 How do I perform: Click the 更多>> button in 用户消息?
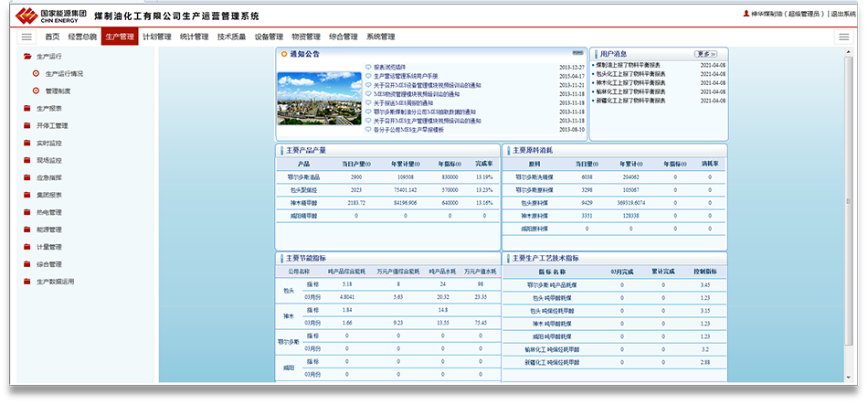[x=705, y=54]
